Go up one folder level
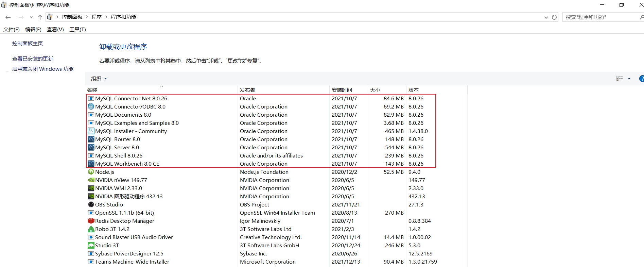Screen dimensions: 644x267 click(x=40, y=17)
